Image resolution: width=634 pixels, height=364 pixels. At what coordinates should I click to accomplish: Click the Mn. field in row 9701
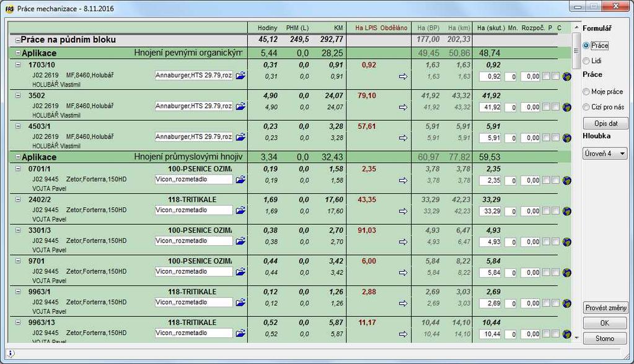tap(511, 273)
